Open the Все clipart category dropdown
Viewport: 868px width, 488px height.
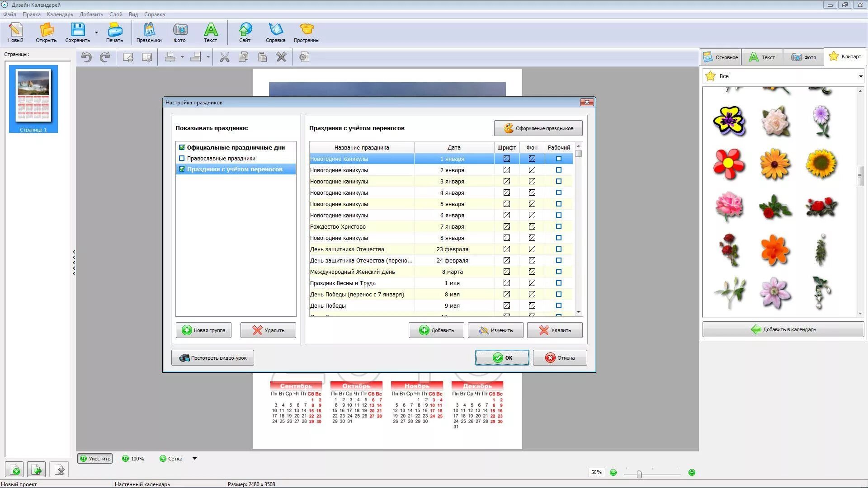coord(860,76)
